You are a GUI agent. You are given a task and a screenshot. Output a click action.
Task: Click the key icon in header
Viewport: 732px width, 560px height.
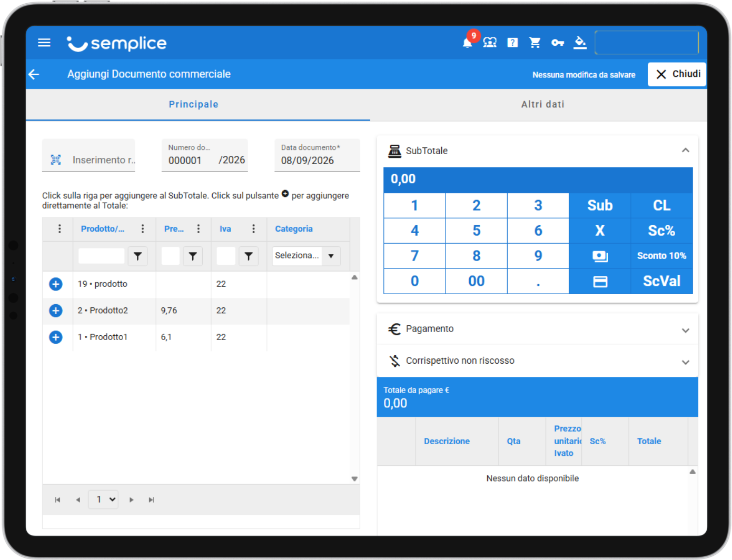[x=558, y=43]
